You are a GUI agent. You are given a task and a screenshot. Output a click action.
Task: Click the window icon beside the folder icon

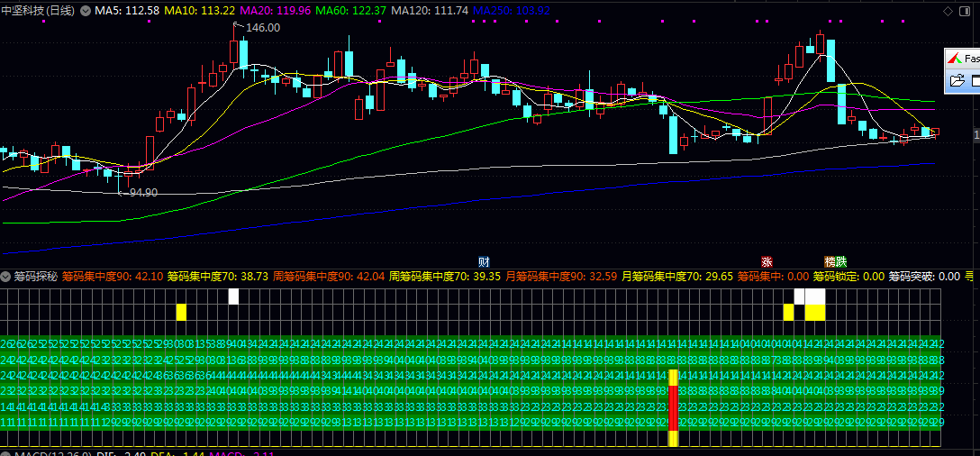[975, 80]
